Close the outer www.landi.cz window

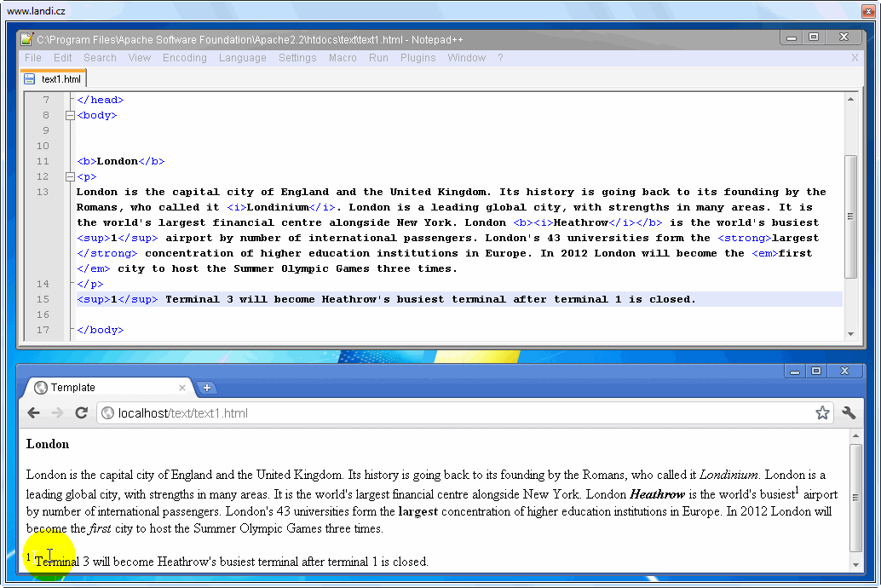[x=868, y=11]
